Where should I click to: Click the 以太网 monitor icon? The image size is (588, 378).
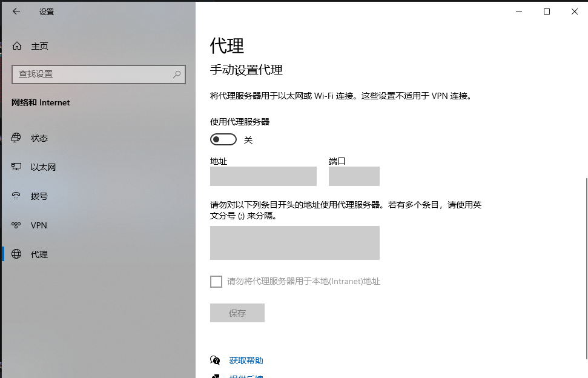coord(17,167)
